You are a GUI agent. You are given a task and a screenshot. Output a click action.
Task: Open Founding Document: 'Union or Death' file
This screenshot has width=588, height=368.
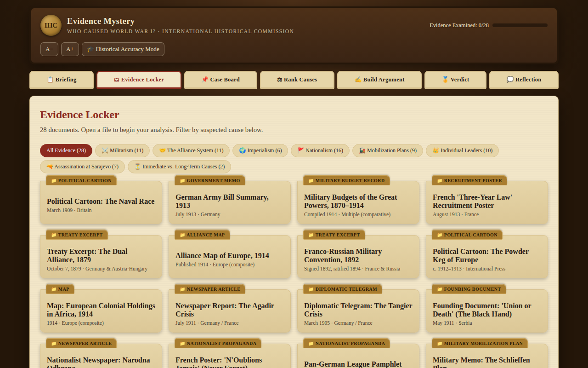point(487,311)
